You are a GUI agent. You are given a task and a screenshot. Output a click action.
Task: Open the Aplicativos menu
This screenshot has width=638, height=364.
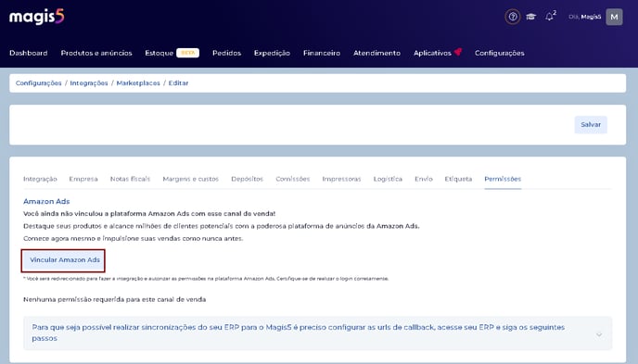(432, 53)
